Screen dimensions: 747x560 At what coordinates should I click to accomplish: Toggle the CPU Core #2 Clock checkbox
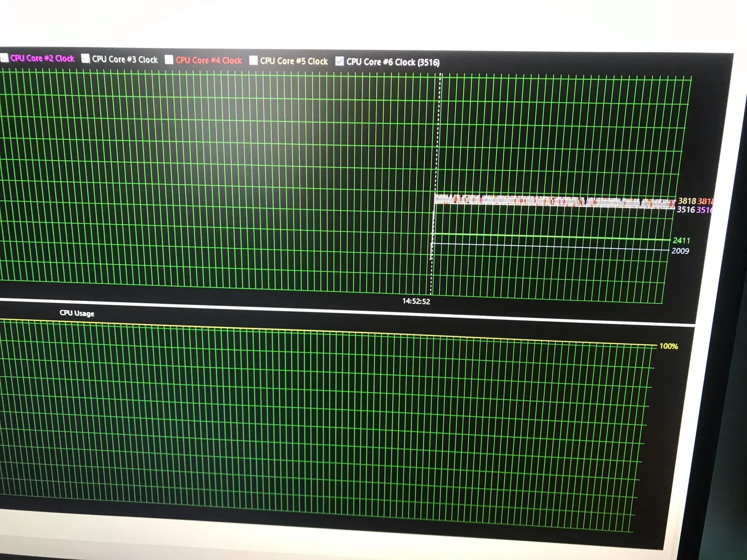click(x=4, y=57)
